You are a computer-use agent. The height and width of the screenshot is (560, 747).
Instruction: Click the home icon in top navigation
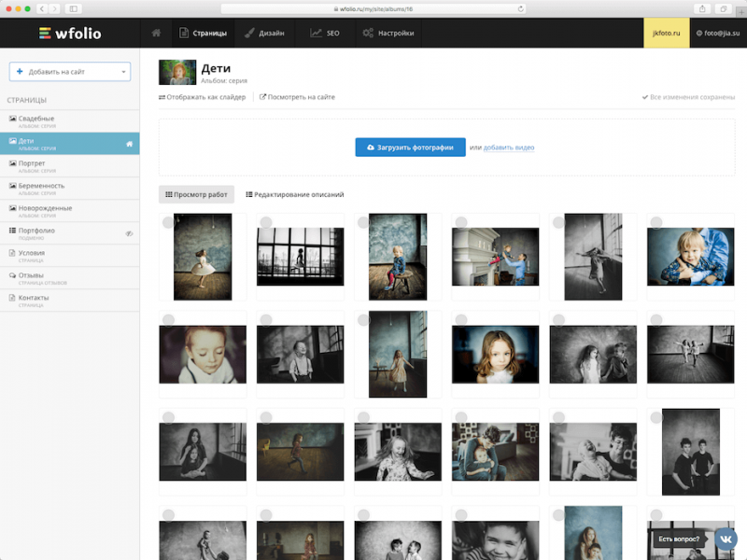tap(156, 33)
